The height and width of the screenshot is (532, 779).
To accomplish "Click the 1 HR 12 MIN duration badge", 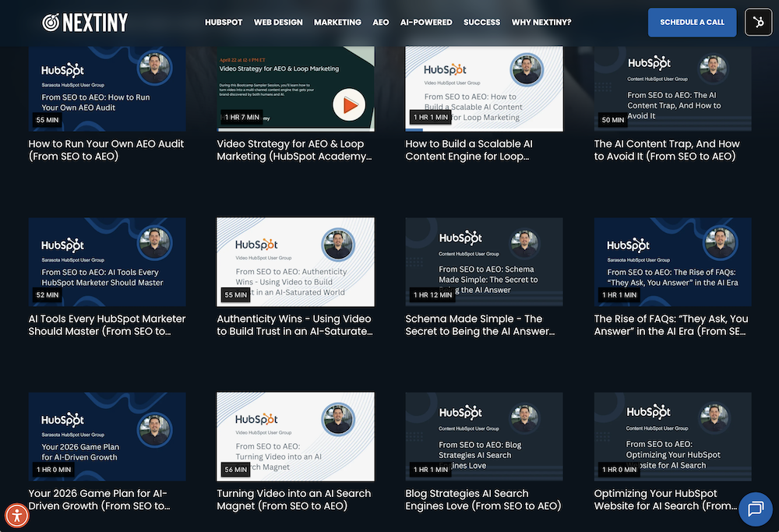I will click(x=432, y=295).
